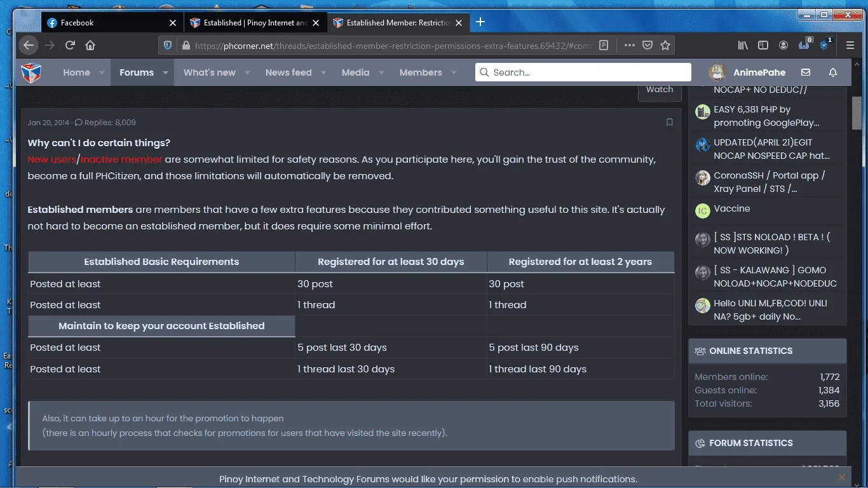
Task: Click the '1 thread last 90 days' cell
Action: point(580,369)
